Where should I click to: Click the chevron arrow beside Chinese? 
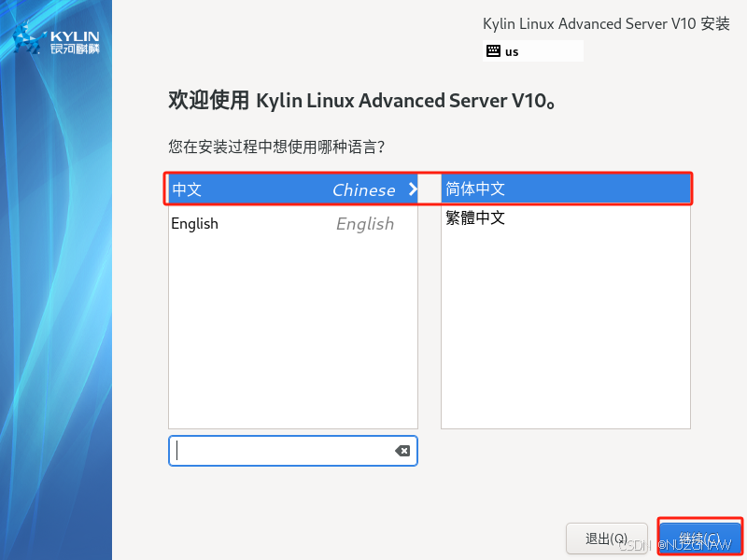click(413, 189)
